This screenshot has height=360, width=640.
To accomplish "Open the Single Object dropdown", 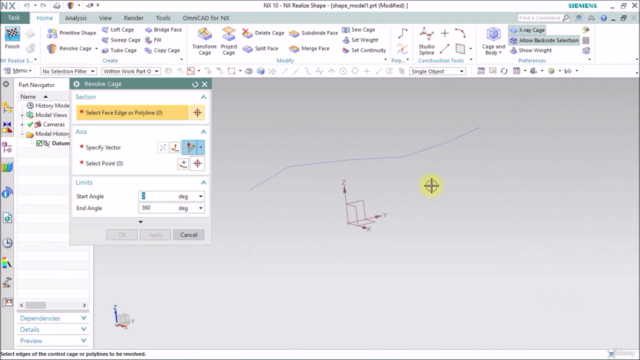I will tap(438, 71).
